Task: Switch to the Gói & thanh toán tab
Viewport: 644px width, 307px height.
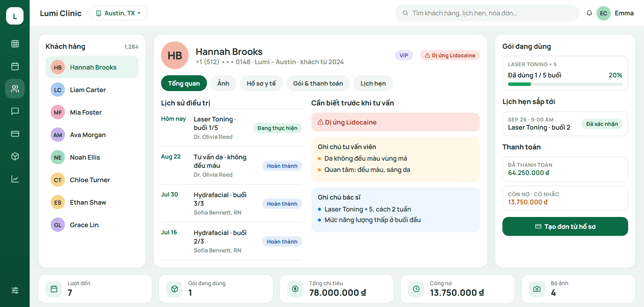Action: [318, 83]
